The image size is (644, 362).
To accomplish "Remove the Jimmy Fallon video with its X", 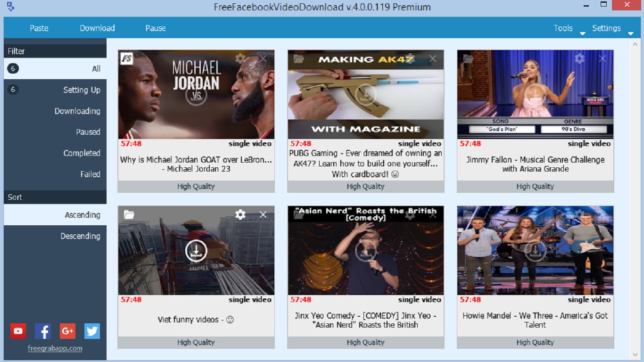I will 603,58.
